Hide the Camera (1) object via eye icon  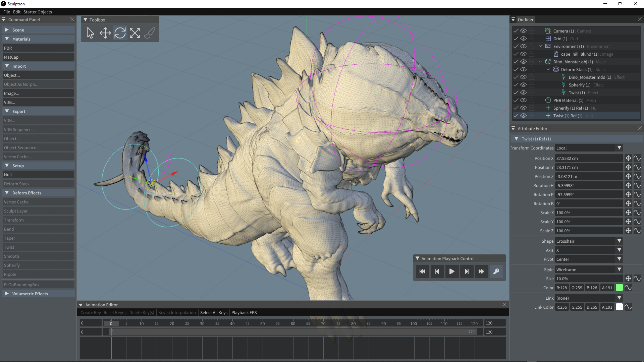(x=523, y=31)
